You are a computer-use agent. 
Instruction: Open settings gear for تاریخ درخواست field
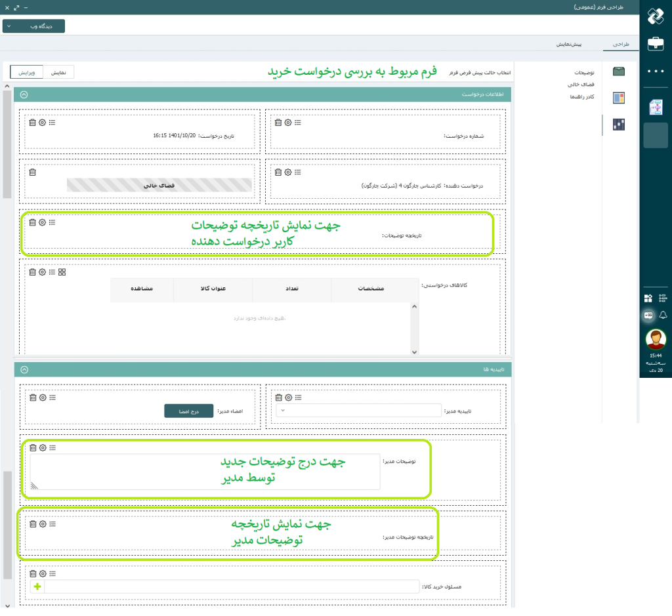coord(42,122)
